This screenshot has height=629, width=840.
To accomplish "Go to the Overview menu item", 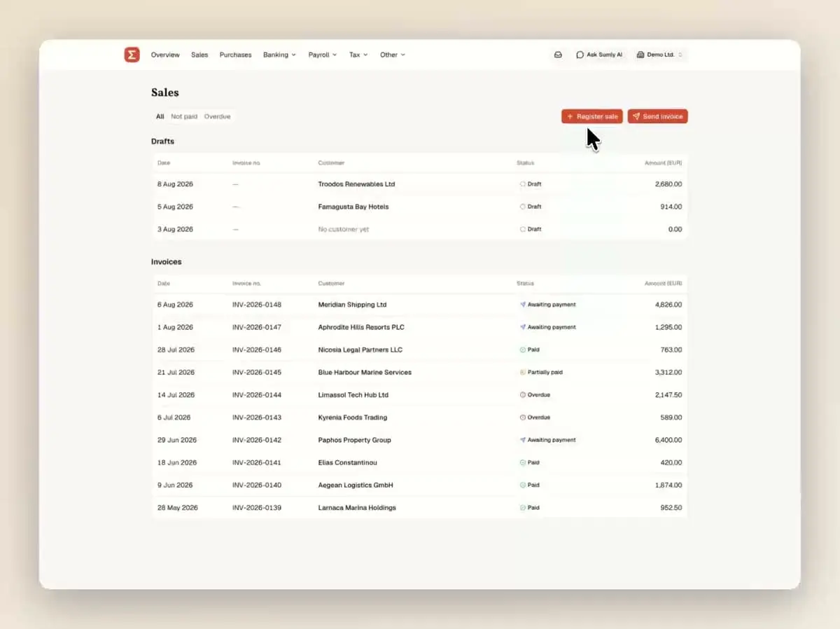I will (x=165, y=55).
